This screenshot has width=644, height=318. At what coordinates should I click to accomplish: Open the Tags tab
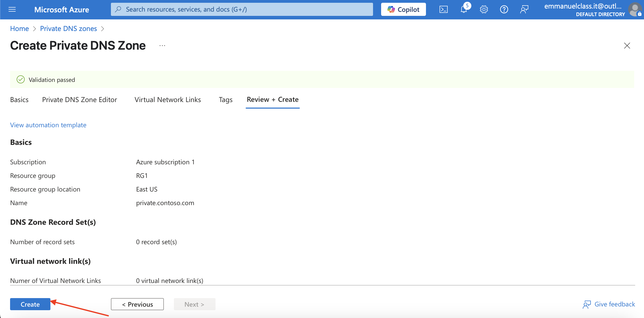[x=226, y=100]
